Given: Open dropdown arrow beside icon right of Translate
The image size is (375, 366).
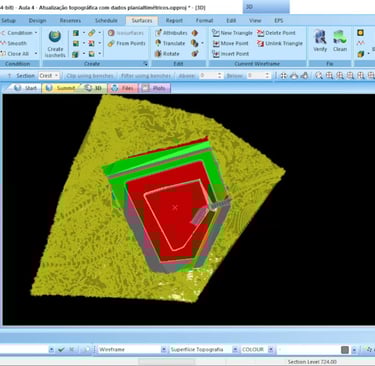Looking at the screenshot, I should click(x=202, y=43).
